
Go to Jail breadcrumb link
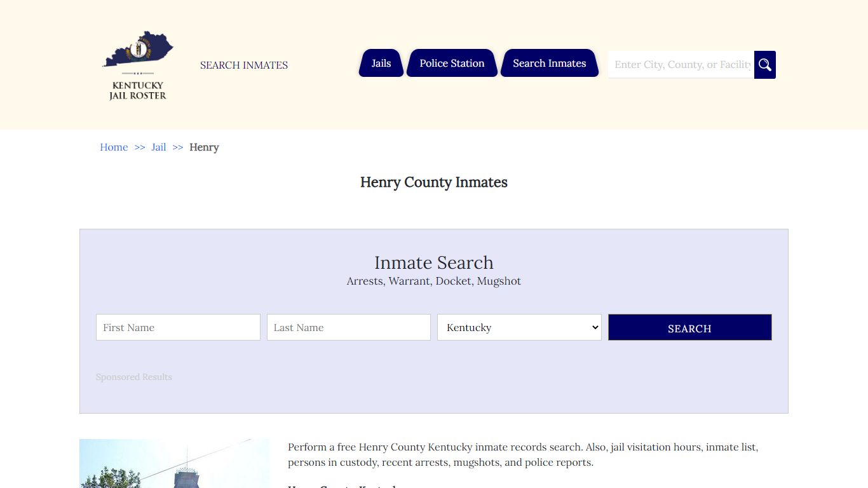coord(159,147)
